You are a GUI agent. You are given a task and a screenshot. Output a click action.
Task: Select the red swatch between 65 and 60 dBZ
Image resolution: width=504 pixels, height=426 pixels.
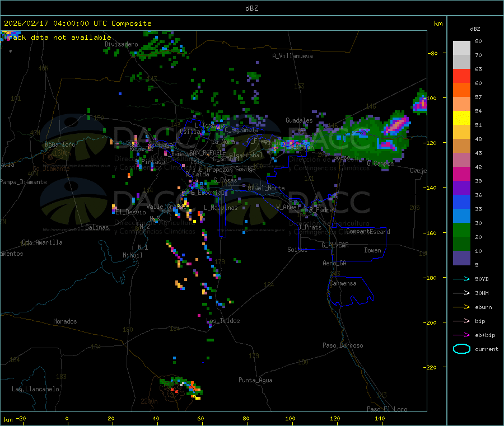(461, 76)
